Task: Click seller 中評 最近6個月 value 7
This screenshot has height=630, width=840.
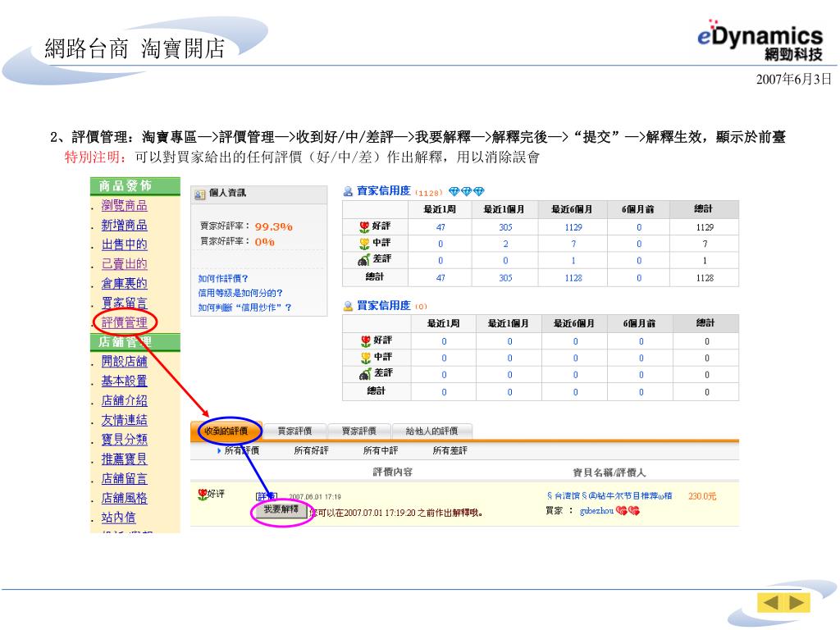Action: click(x=573, y=244)
